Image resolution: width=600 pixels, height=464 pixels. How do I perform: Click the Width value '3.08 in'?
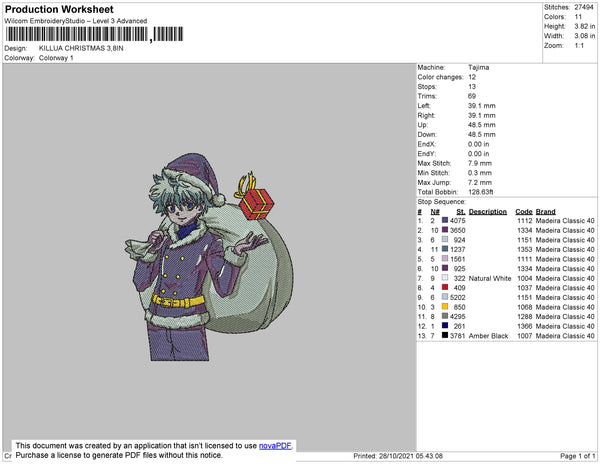click(585, 36)
